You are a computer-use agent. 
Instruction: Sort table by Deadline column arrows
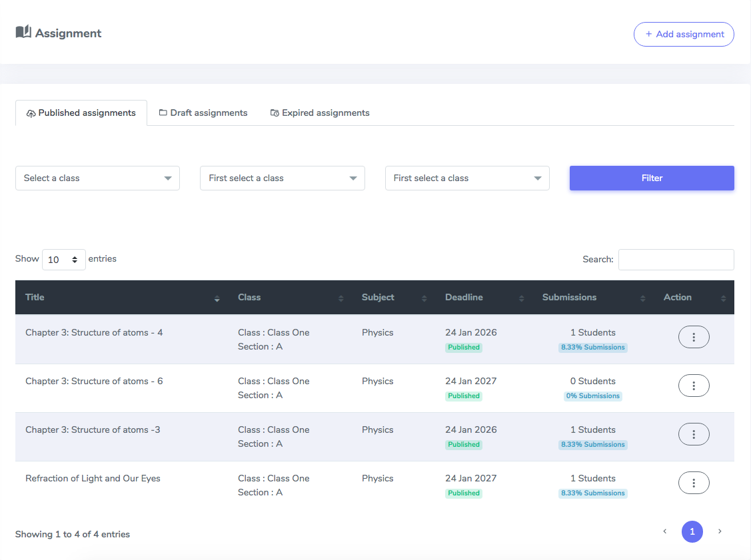(x=522, y=299)
